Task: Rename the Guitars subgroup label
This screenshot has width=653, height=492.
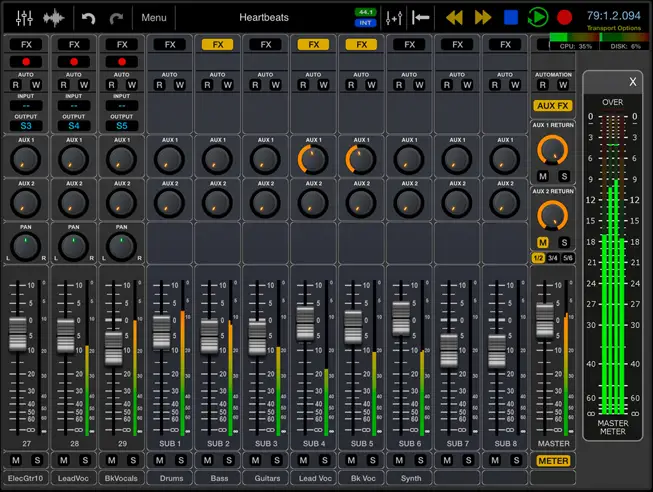Action: [x=267, y=478]
